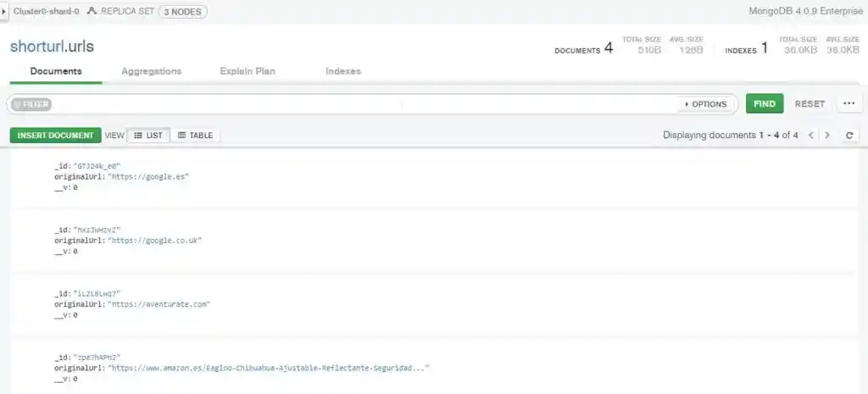Click the 3 NODES badge
868x394 pixels.
183,12
